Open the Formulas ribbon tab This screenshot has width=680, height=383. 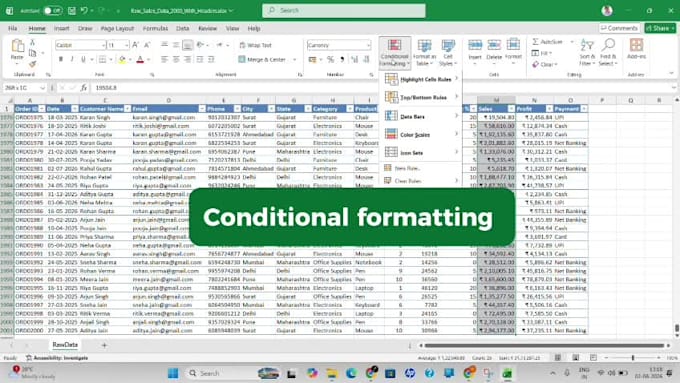coord(155,29)
